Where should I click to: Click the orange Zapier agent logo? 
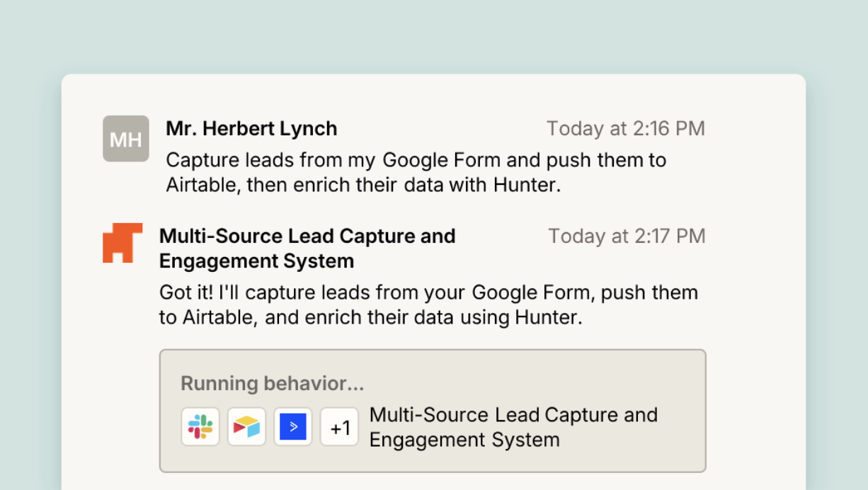(122, 243)
